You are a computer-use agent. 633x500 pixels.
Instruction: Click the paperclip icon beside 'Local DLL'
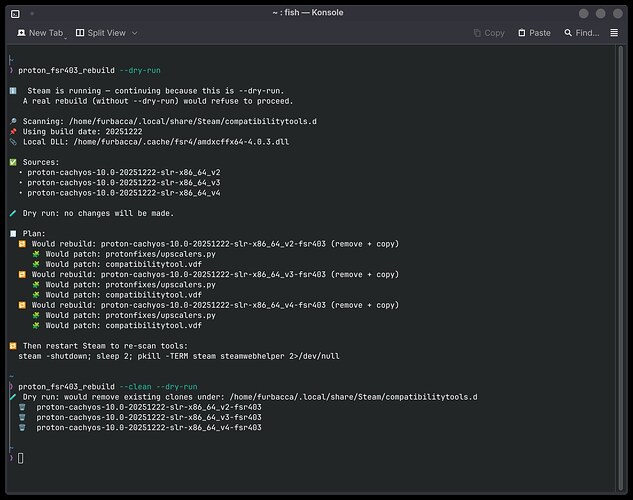(x=13, y=142)
